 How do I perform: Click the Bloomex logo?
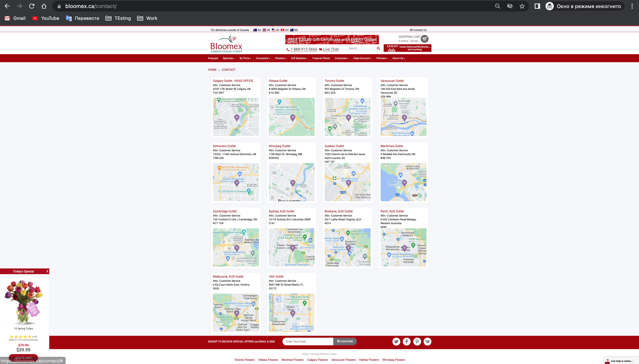226,44
